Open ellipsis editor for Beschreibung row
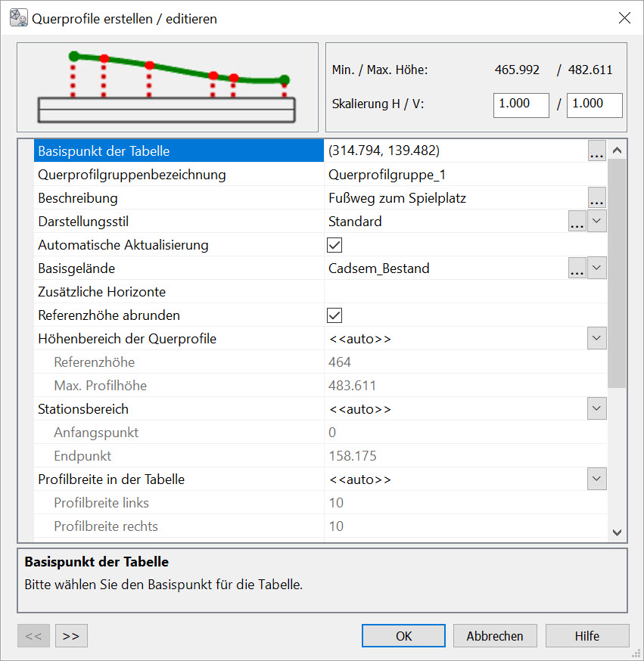This screenshot has height=661, width=644. (x=596, y=199)
